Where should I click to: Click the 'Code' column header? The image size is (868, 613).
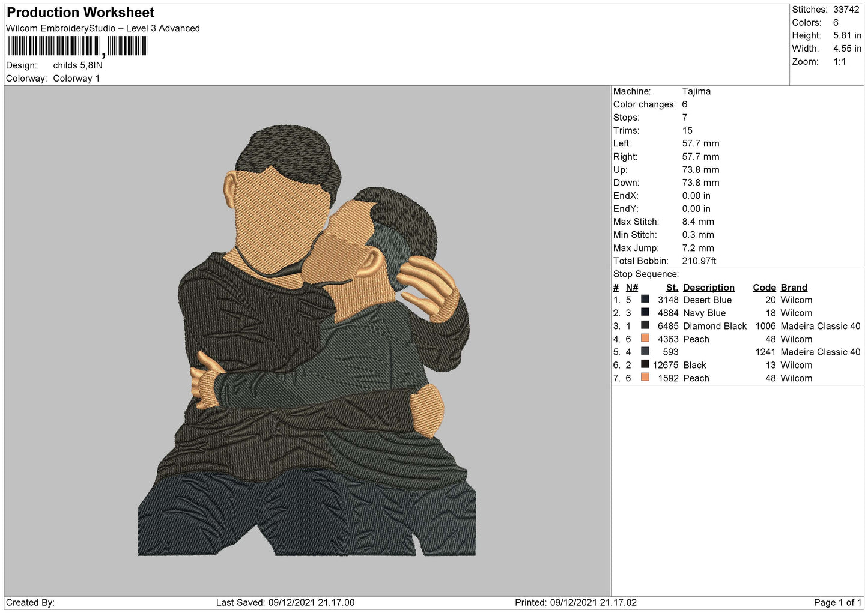click(764, 288)
